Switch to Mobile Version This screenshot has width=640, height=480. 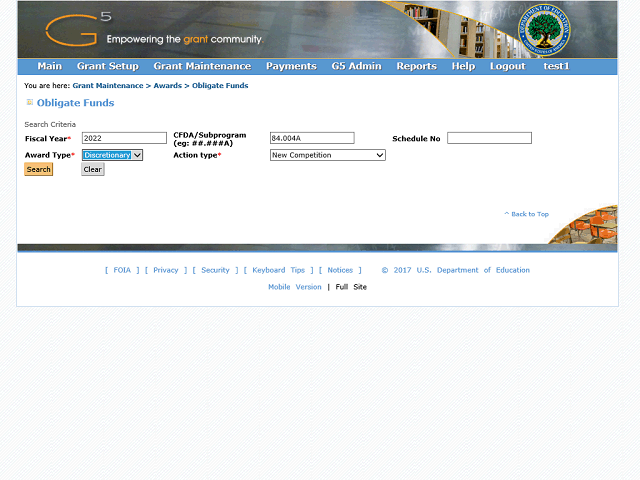[295, 287]
